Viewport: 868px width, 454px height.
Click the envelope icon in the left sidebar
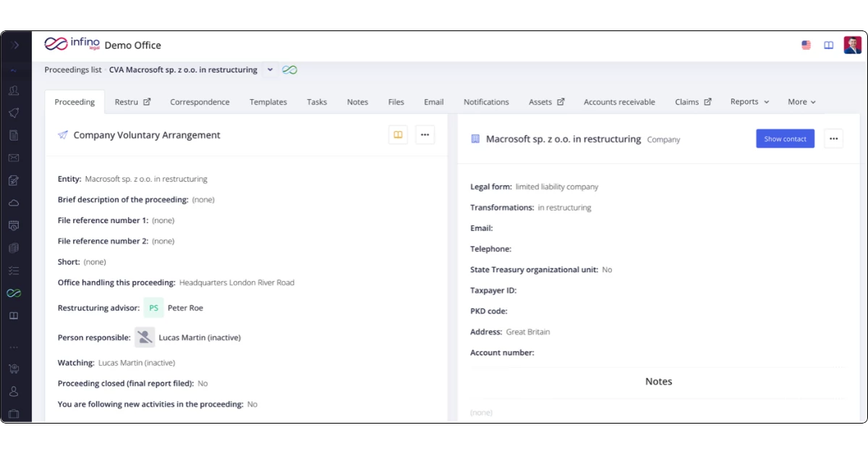point(14,158)
